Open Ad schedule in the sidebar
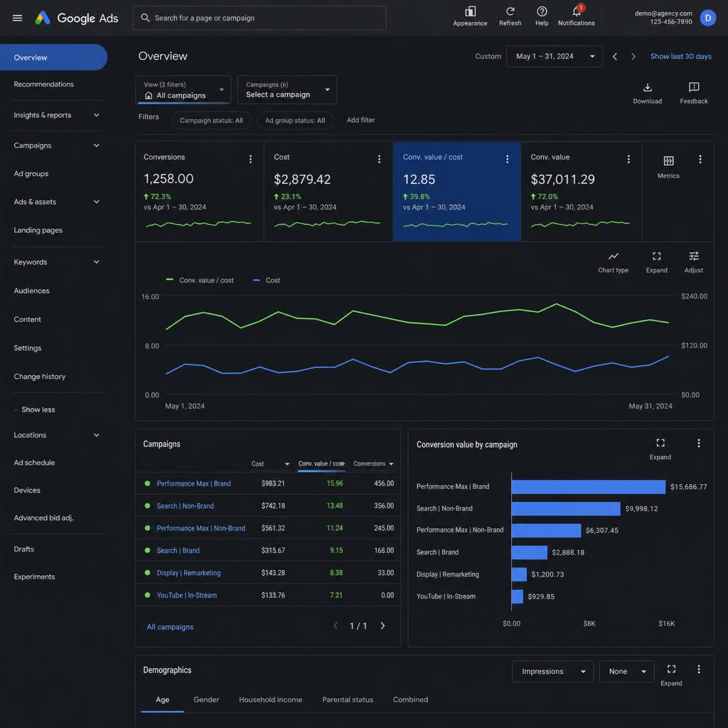Viewport: 728px width, 728px height. coord(34,462)
